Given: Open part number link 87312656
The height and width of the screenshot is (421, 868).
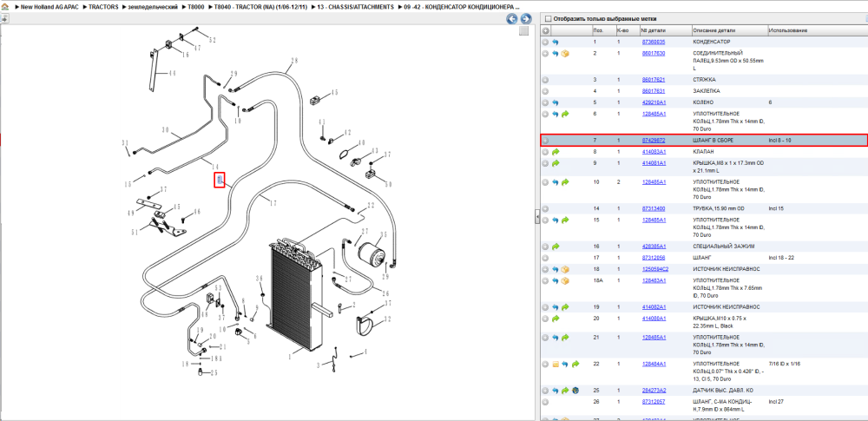Looking at the screenshot, I should pyautogui.click(x=654, y=258).
